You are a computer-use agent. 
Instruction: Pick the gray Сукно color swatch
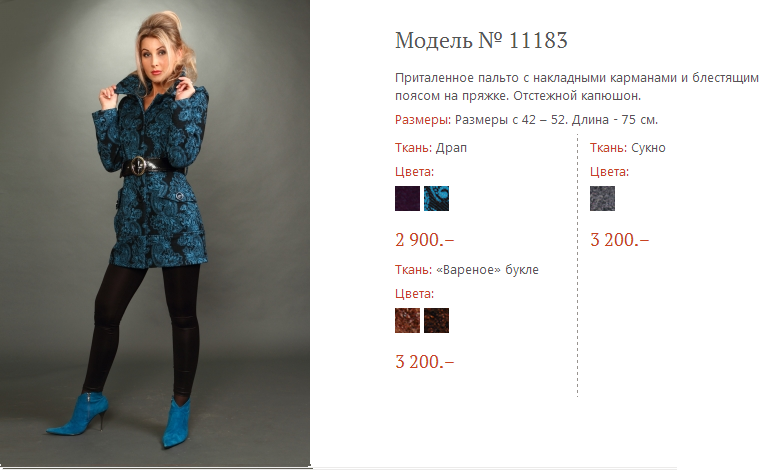(x=602, y=198)
